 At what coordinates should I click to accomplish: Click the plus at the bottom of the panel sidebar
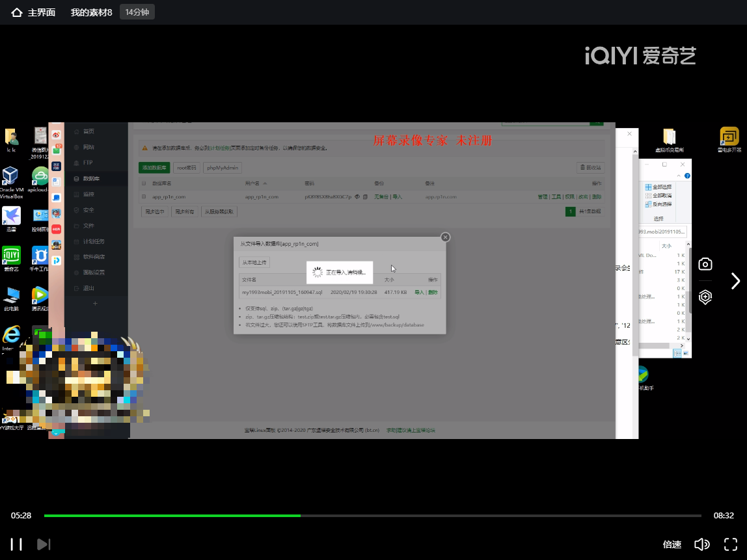click(x=95, y=303)
